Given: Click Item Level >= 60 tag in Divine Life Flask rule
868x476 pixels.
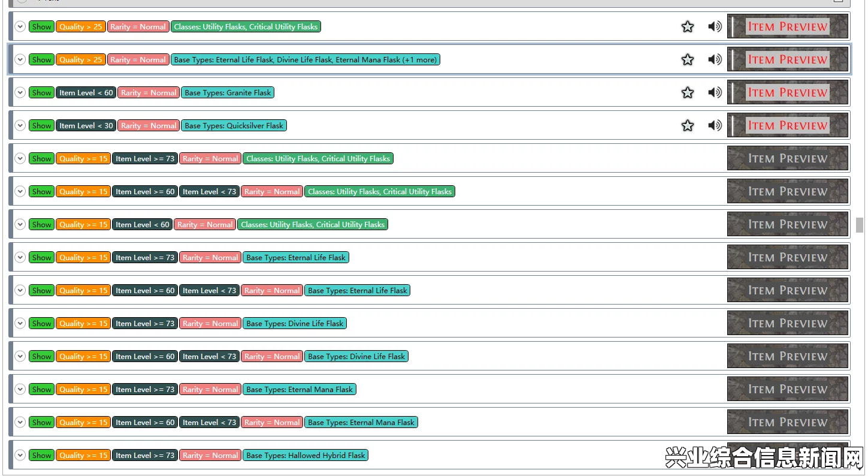Looking at the screenshot, I should click(145, 356).
